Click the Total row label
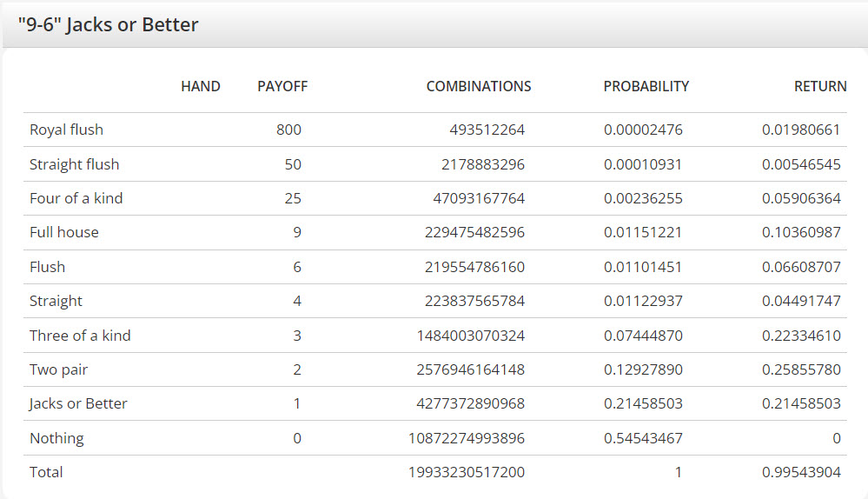 (46, 472)
